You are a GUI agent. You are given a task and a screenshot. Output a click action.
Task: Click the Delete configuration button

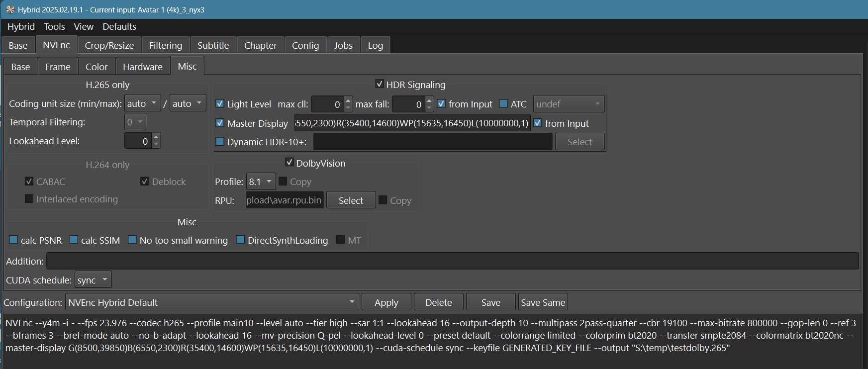(x=439, y=302)
